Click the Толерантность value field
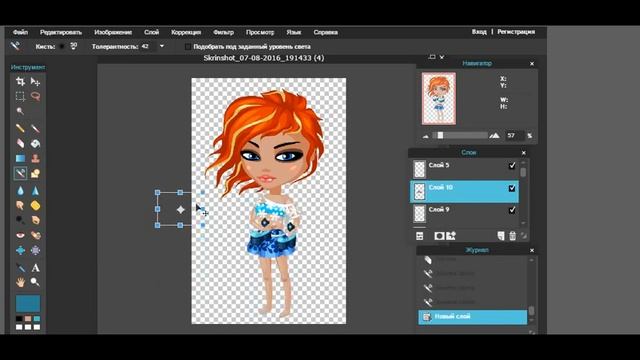640x360 pixels. pos(149,47)
